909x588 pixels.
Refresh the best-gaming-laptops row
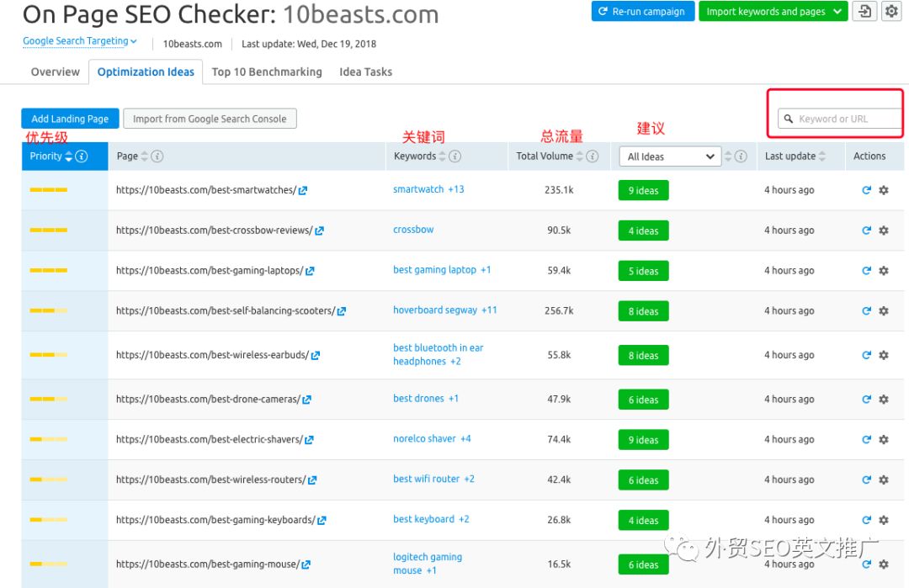pyautogui.click(x=867, y=271)
